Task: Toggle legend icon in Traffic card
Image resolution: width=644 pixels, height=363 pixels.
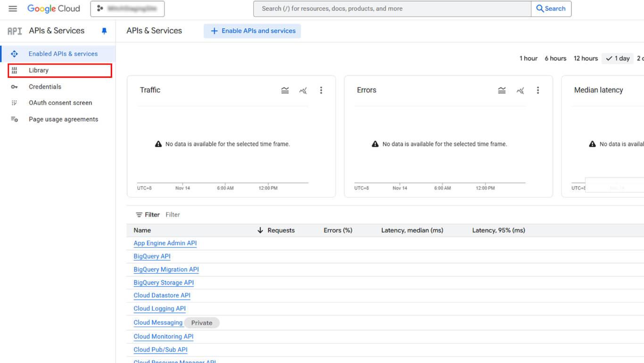Action: pyautogui.click(x=285, y=90)
